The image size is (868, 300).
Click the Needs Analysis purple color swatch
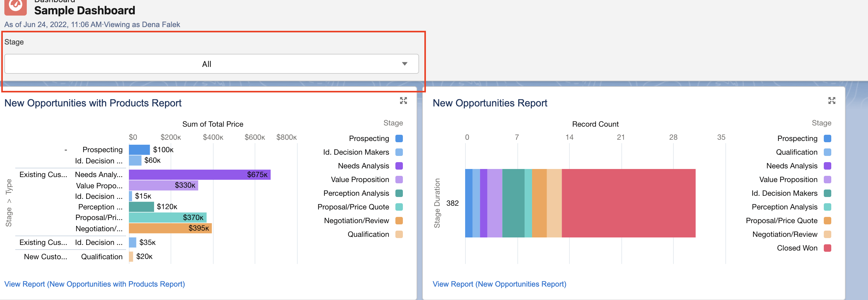pyautogui.click(x=399, y=166)
